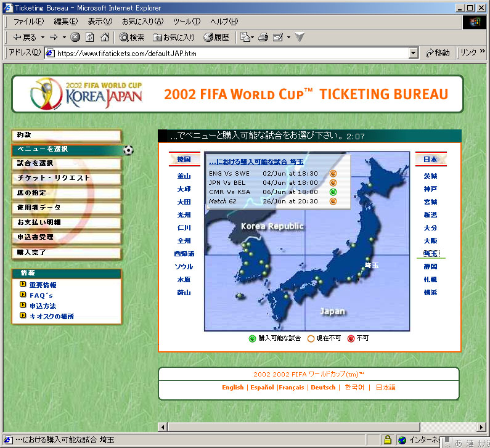The image size is (490, 448).
Task: Open the Favorites (お気に入り) toolbar button
Action: point(174,38)
